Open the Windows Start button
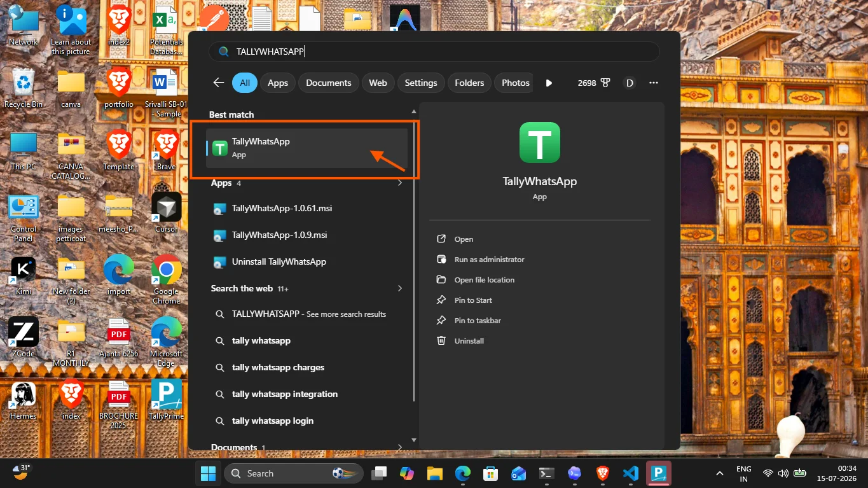Image resolution: width=868 pixels, height=488 pixels. click(208, 473)
